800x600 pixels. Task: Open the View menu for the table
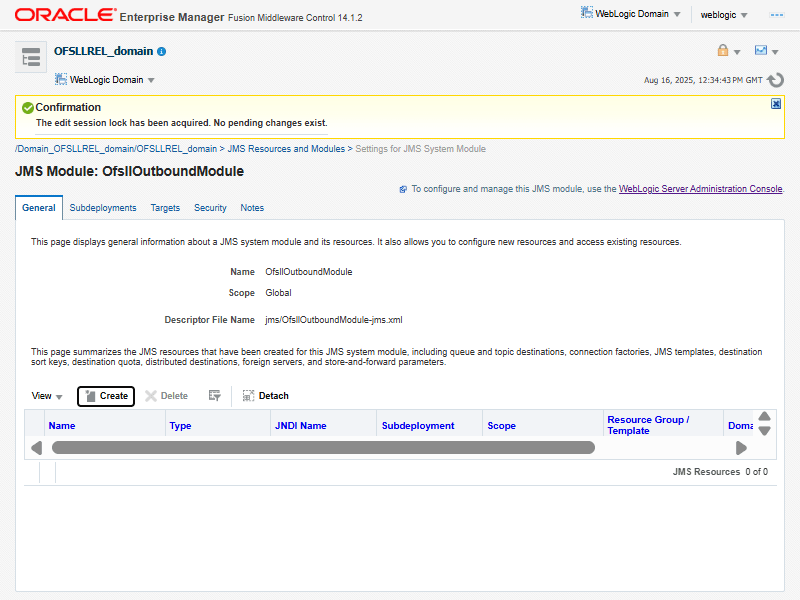[x=46, y=396]
